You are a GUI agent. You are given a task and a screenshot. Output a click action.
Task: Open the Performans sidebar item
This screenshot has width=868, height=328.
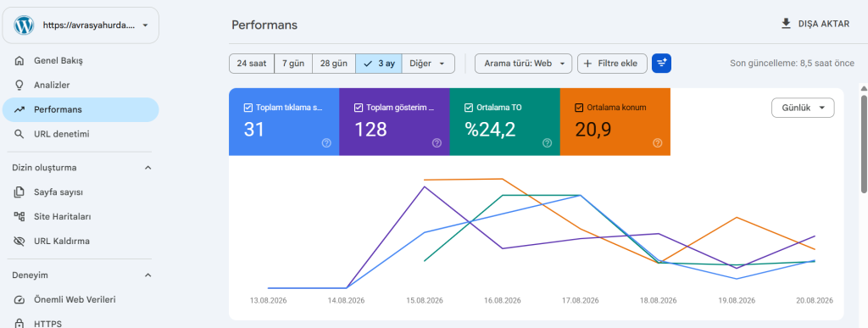tap(81, 109)
